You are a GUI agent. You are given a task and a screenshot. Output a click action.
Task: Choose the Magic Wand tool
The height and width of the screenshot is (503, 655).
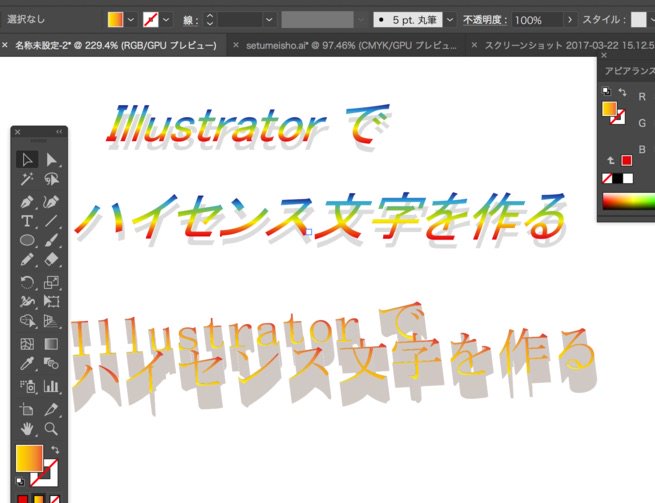[x=27, y=179]
